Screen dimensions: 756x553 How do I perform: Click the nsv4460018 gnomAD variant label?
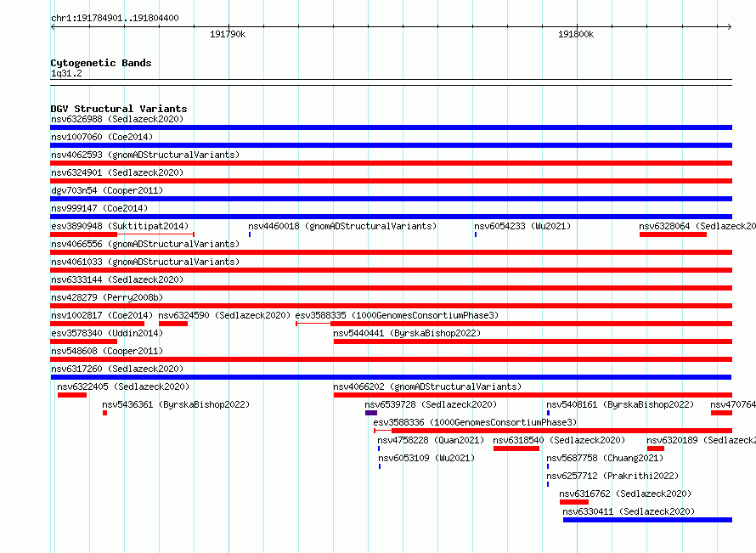(342, 226)
